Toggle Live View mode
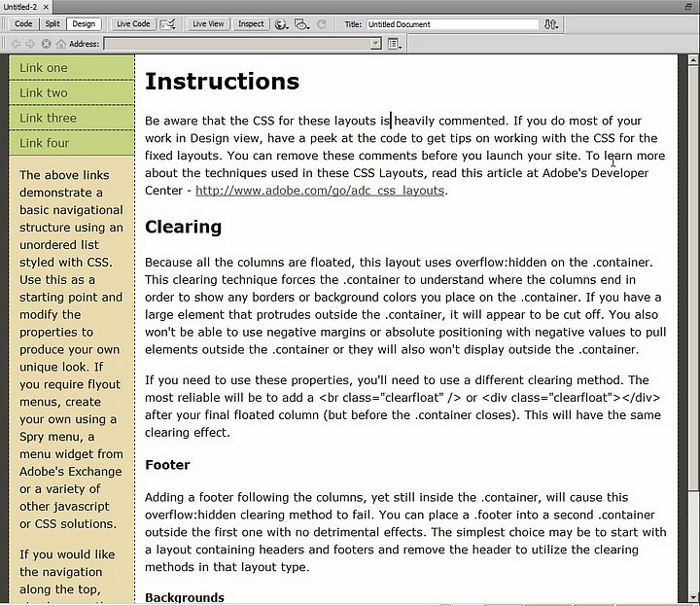 [x=208, y=24]
